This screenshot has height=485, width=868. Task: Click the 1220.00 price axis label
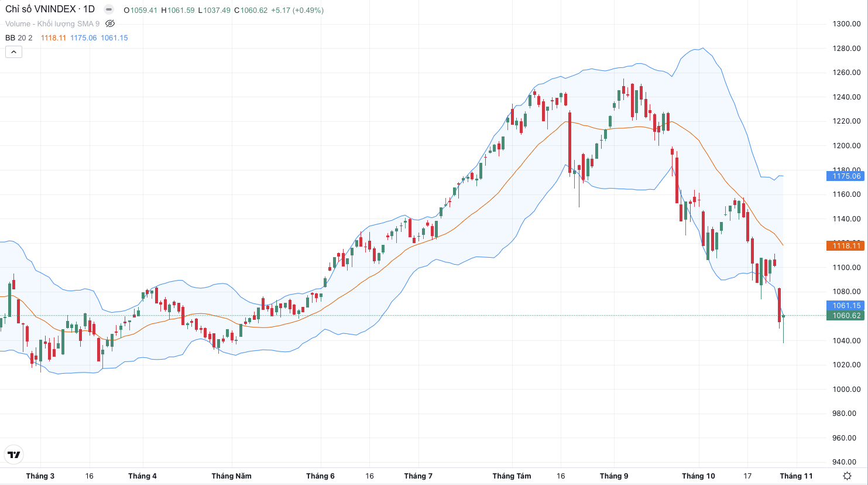point(846,121)
